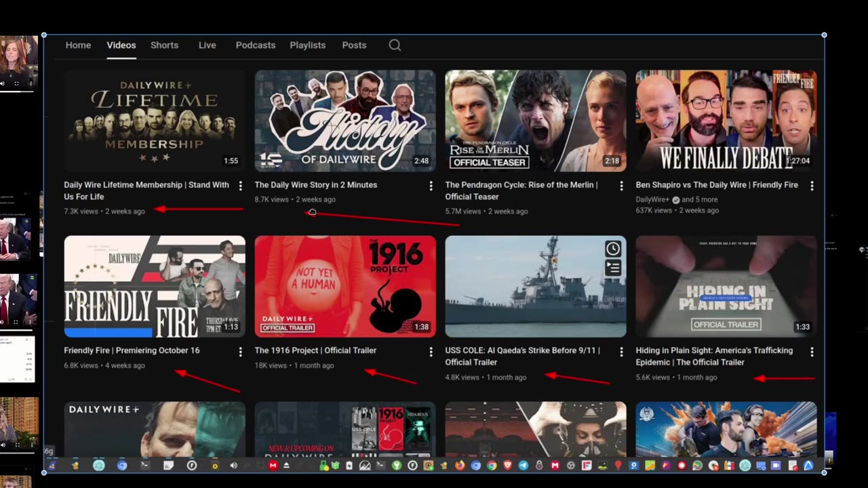Go to the Podcasts tab

[x=256, y=45]
